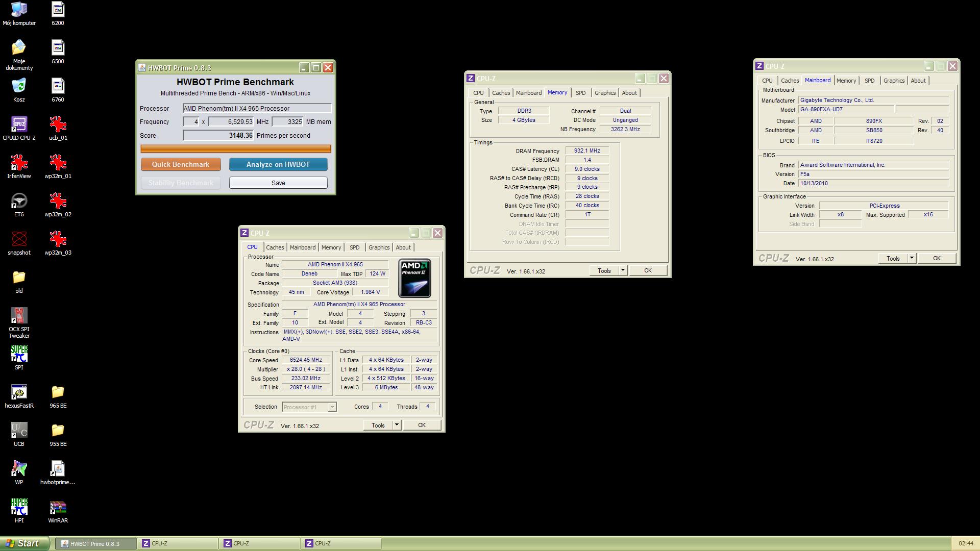Click the taskbar clock showing 02:44
This screenshot has width=980, height=551.
[966, 543]
